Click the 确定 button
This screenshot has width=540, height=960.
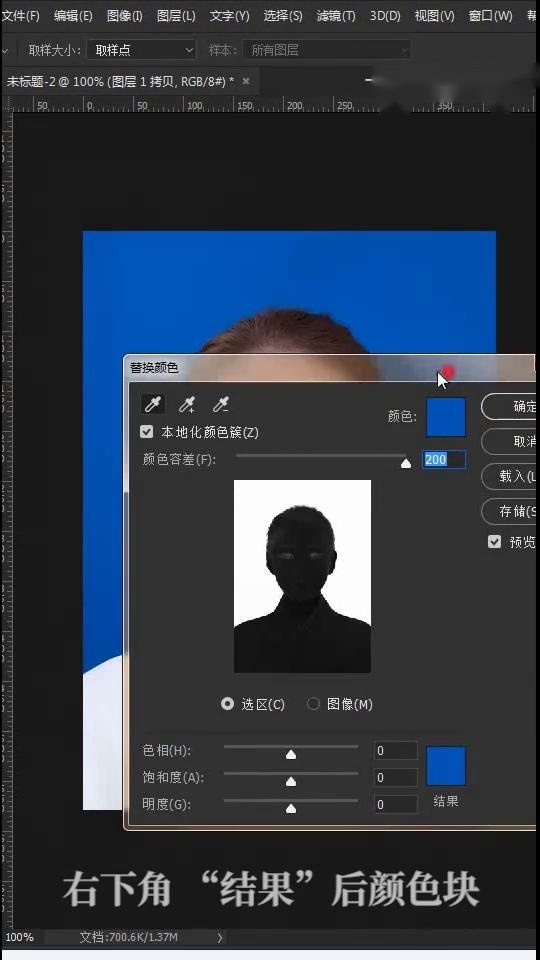click(510, 407)
